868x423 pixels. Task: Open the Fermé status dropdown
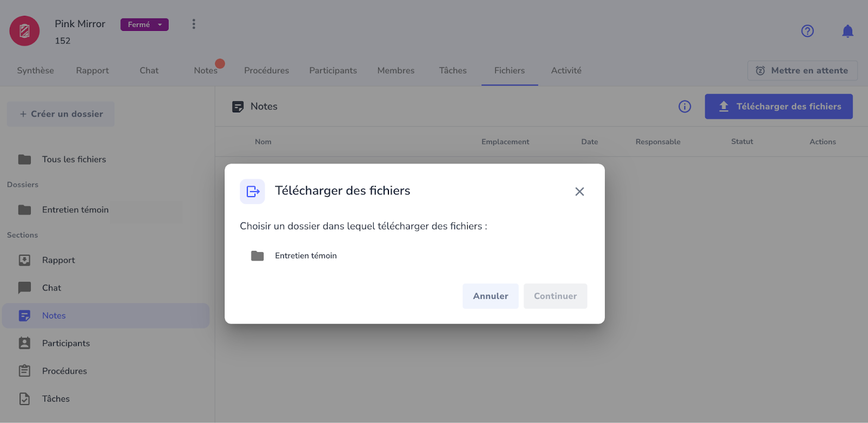point(144,25)
